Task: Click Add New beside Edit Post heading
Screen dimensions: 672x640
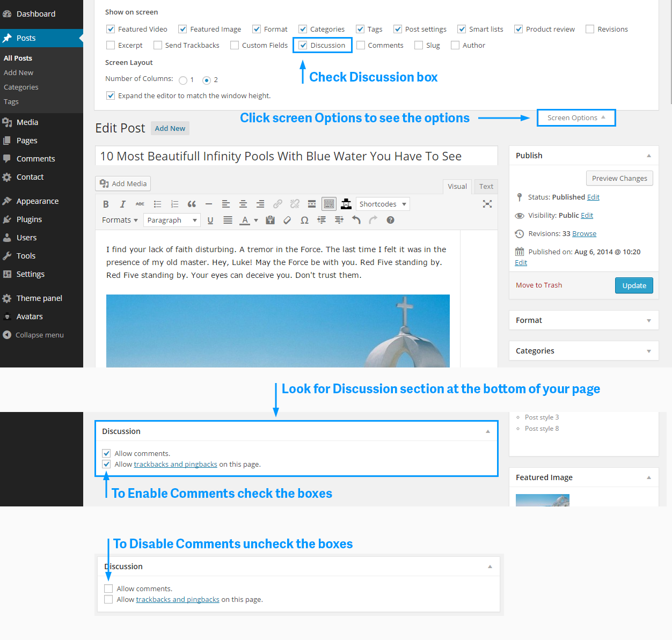Action: (x=170, y=128)
